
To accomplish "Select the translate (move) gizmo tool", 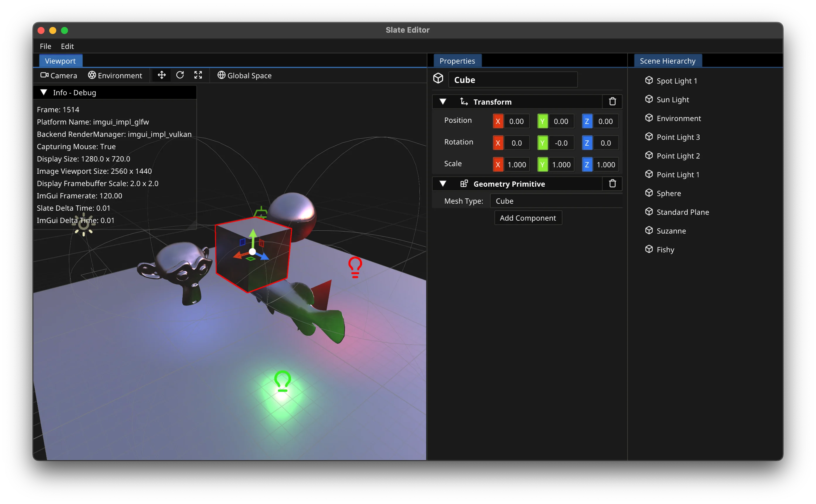I will [x=162, y=75].
